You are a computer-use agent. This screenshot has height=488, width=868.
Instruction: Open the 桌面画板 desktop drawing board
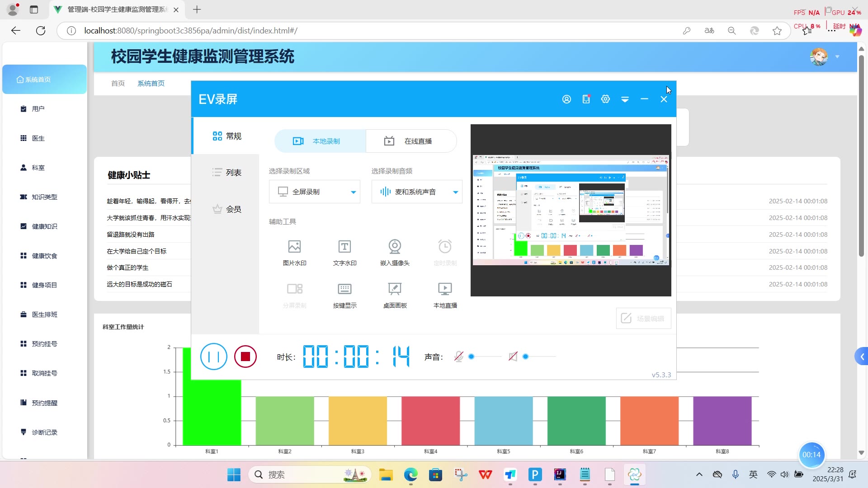(395, 289)
